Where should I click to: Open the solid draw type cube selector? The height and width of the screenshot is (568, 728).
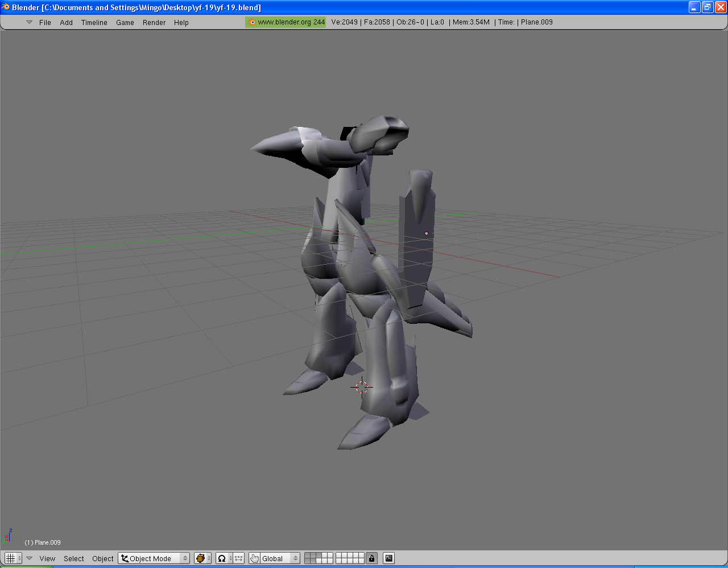coord(202,558)
